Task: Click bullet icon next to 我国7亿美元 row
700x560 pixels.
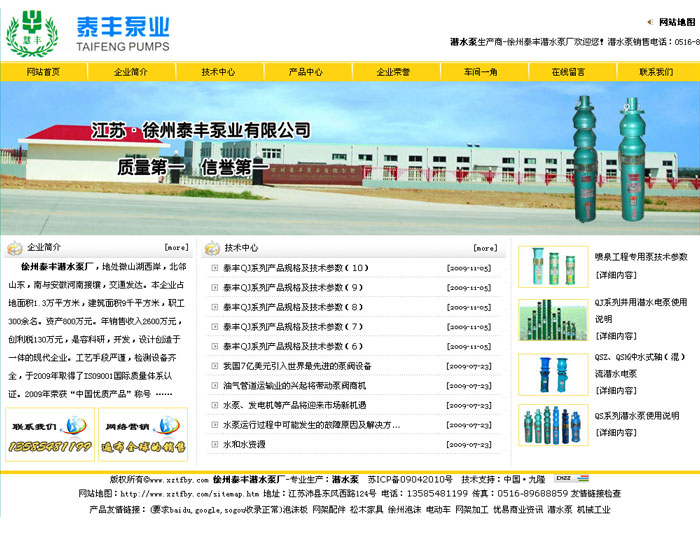Action: click(215, 366)
